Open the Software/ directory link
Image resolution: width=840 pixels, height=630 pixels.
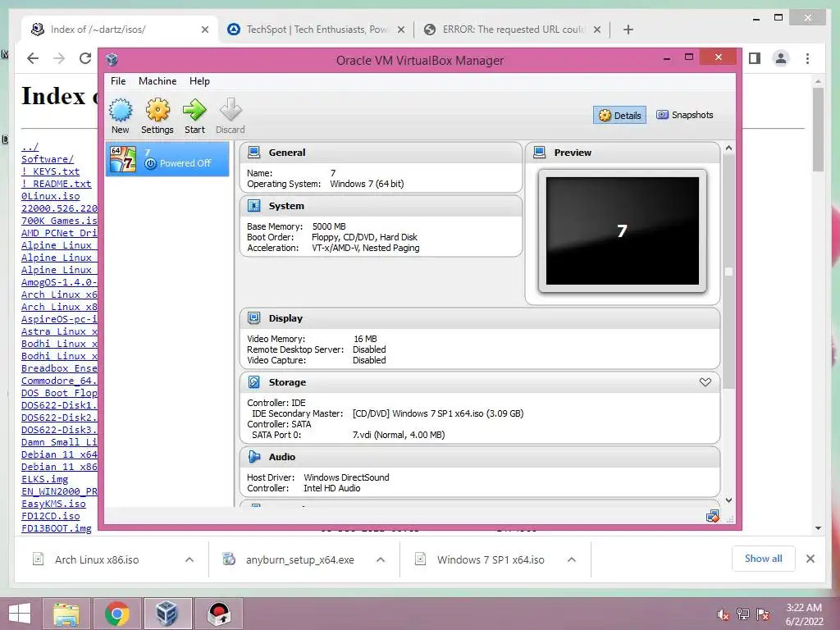(x=47, y=159)
